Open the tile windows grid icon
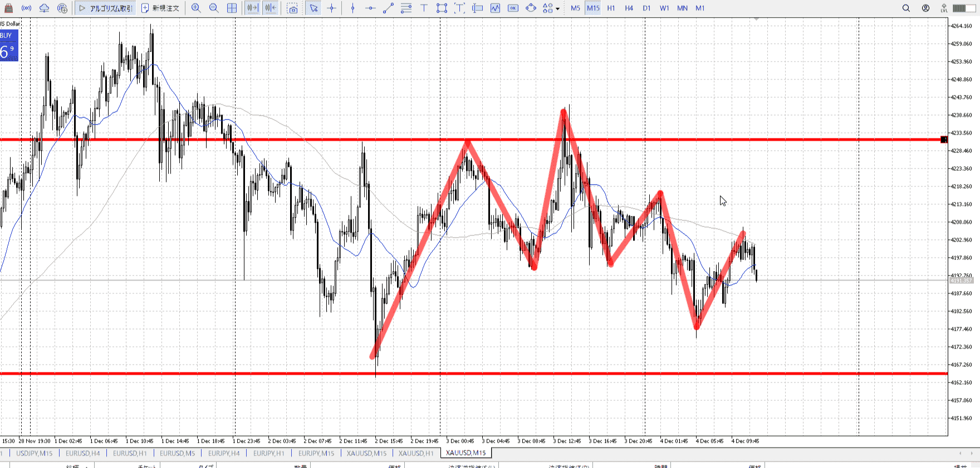This screenshot has height=468, width=980. coord(232,8)
